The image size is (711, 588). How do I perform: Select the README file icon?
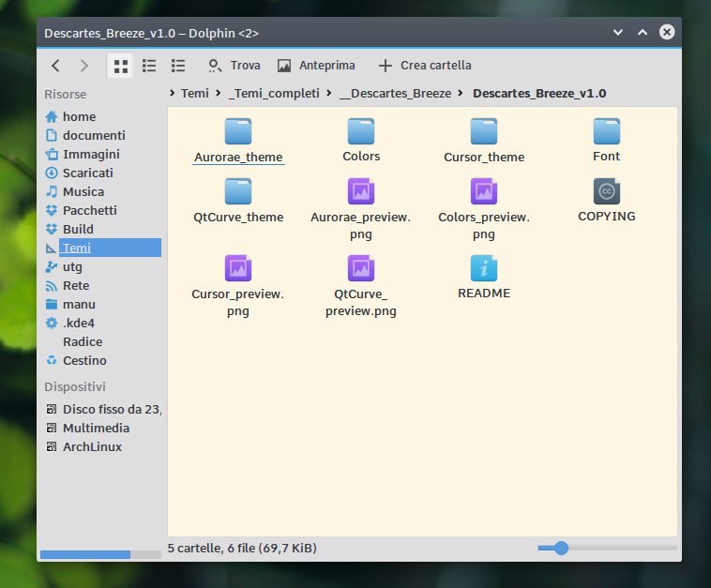pos(484,268)
